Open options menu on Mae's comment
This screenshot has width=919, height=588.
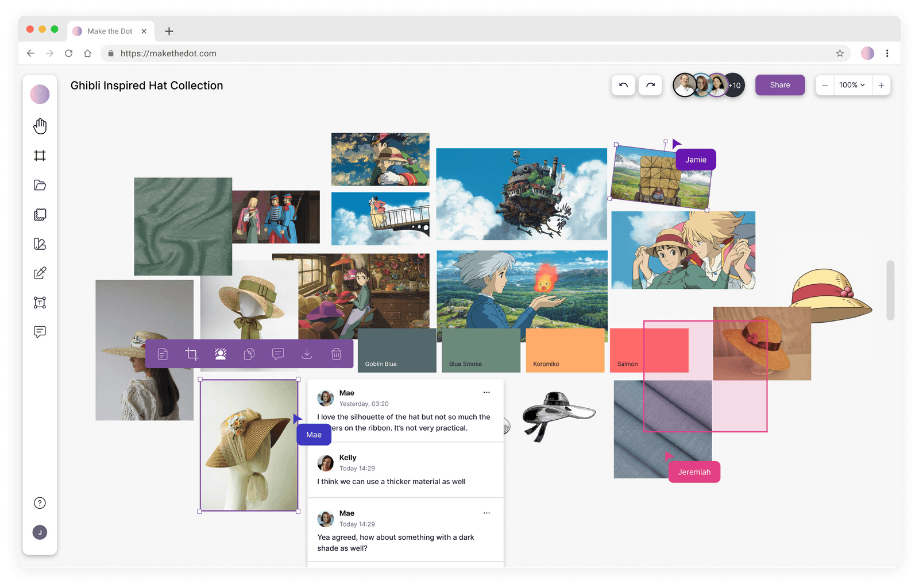pyautogui.click(x=486, y=392)
